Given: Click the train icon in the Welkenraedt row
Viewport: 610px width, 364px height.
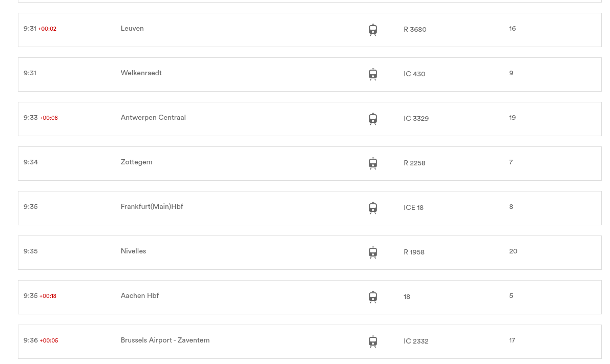Looking at the screenshot, I should click(373, 74).
